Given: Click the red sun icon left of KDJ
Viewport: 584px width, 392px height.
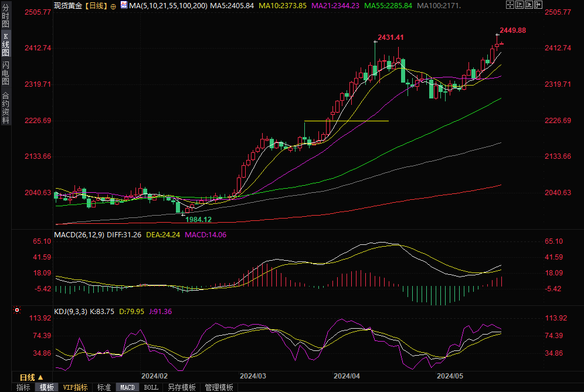Looking at the screenshot, I should [x=18, y=311].
